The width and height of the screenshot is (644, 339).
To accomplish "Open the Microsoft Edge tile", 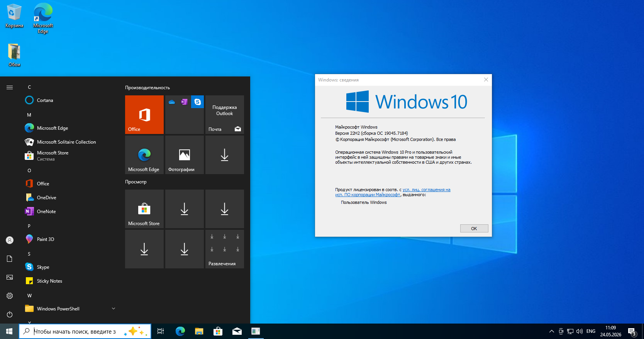I will coord(144,155).
